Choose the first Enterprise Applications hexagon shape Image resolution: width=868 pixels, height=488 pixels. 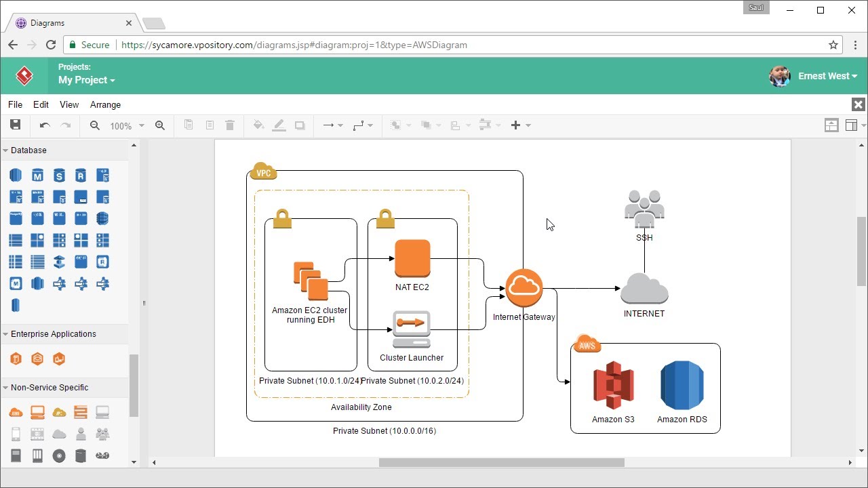pyautogui.click(x=16, y=359)
